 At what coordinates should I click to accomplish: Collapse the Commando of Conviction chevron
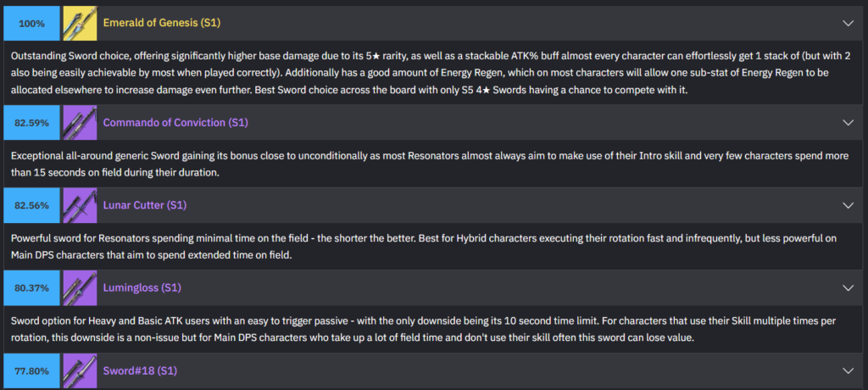pos(848,123)
